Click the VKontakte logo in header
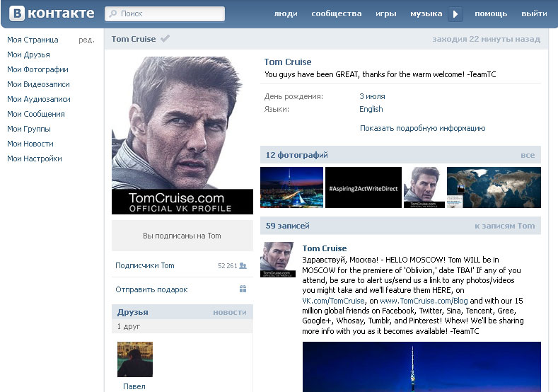This screenshot has width=558, height=392. coord(51,13)
